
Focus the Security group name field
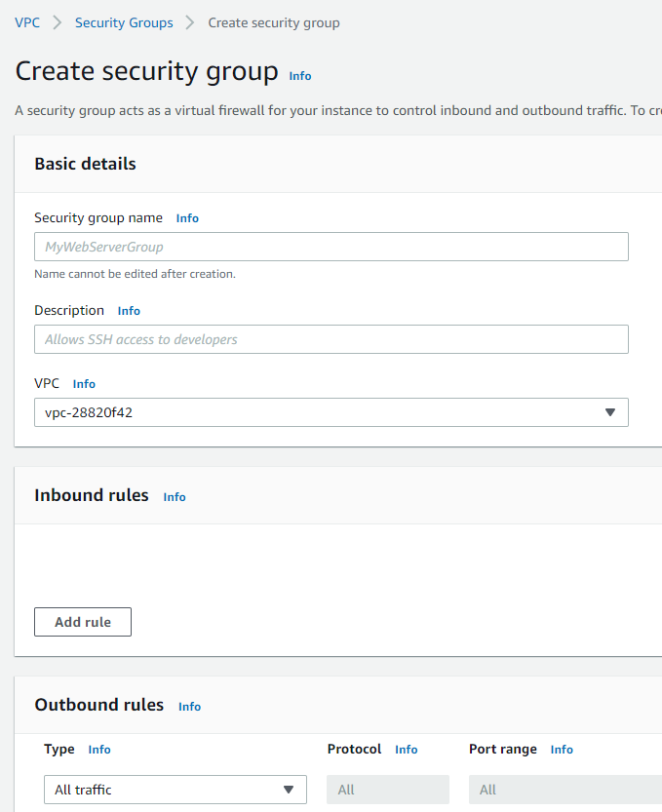point(331,247)
